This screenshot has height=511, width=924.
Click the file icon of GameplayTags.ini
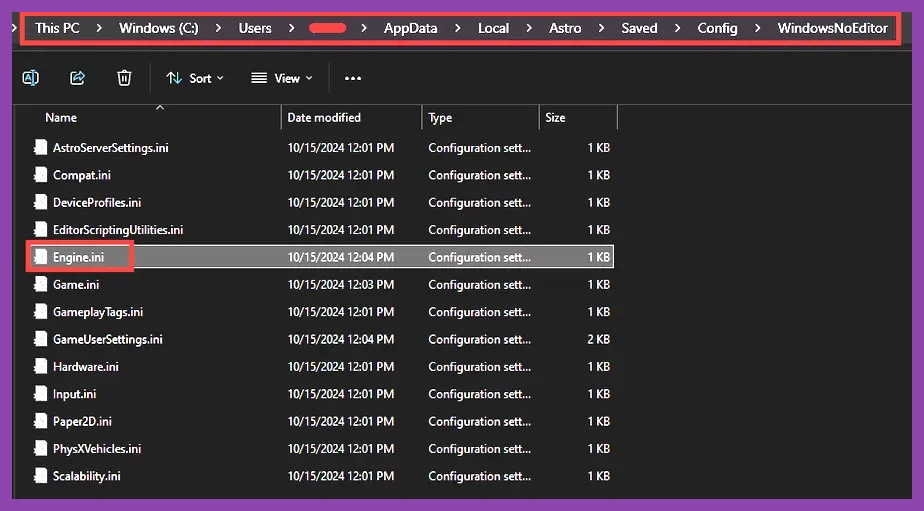pyautogui.click(x=41, y=311)
